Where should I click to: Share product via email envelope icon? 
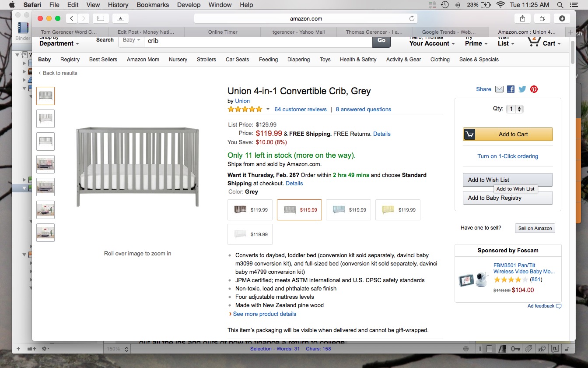[499, 89]
